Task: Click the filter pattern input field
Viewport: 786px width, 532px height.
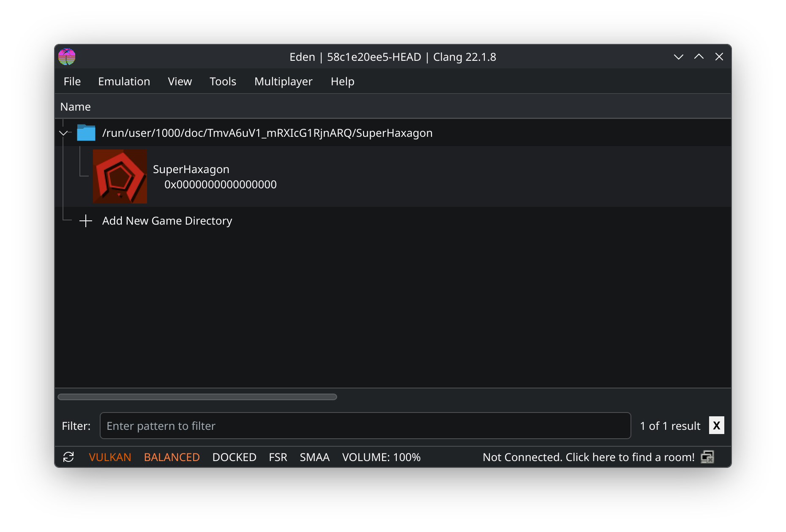Action: [x=366, y=426]
